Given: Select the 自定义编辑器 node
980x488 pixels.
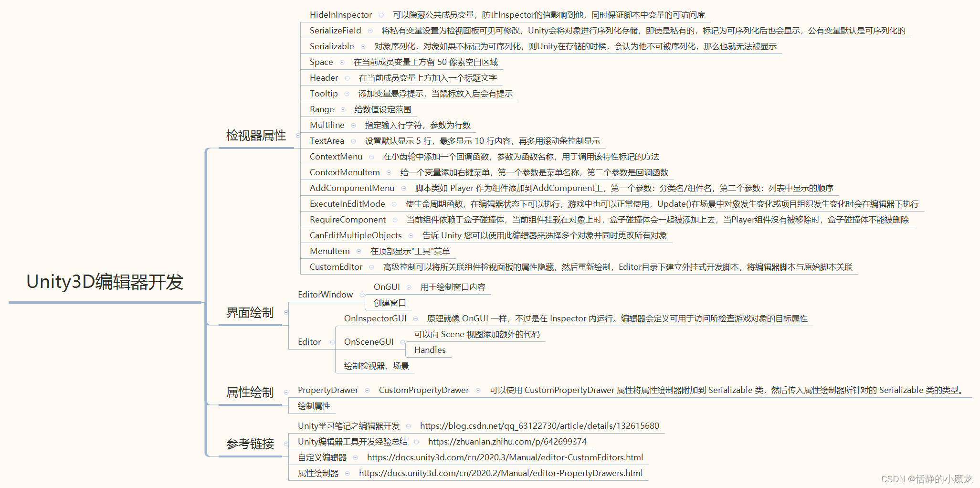Looking at the screenshot, I should click(322, 457).
